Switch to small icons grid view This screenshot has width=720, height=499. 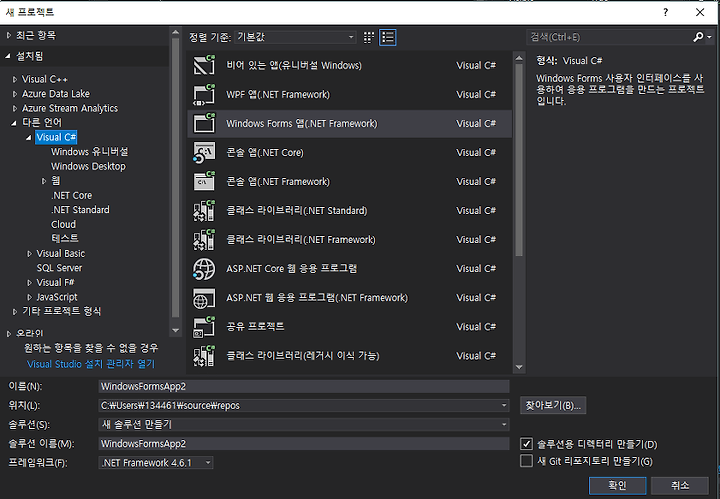(x=369, y=38)
